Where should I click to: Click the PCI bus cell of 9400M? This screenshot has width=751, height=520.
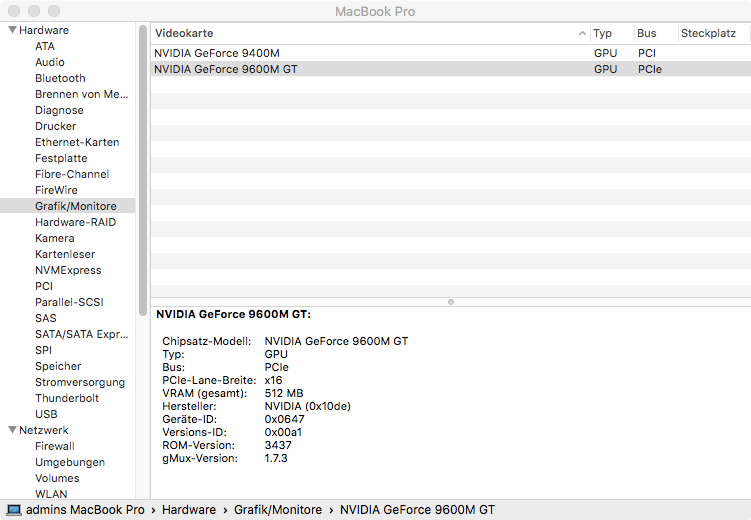point(647,53)
